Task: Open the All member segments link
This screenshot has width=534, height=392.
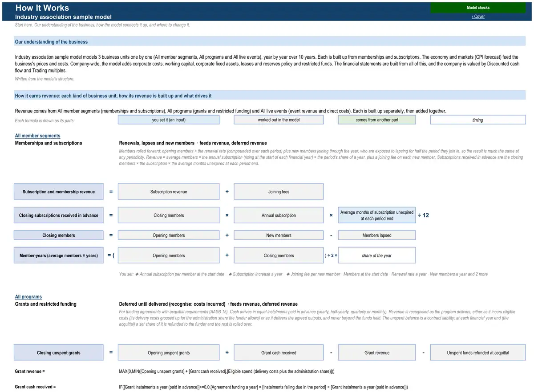Action: coord(37,136)
